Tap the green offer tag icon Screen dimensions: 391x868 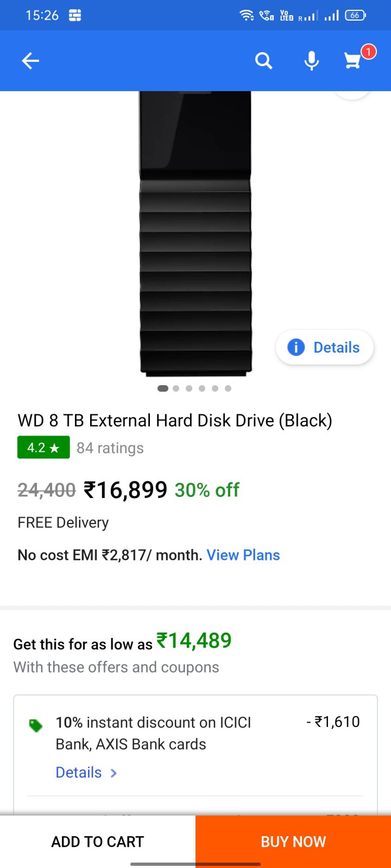tap(36, 725)
